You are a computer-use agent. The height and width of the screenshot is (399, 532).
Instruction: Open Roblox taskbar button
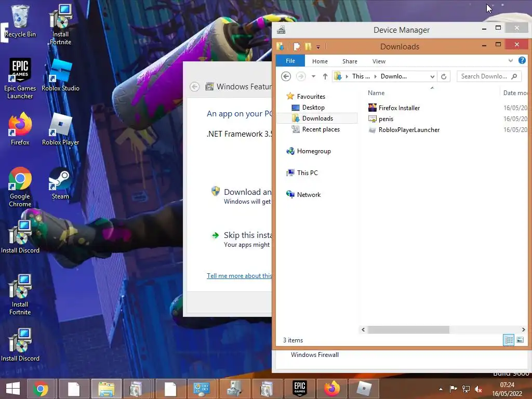pos(364,389)
